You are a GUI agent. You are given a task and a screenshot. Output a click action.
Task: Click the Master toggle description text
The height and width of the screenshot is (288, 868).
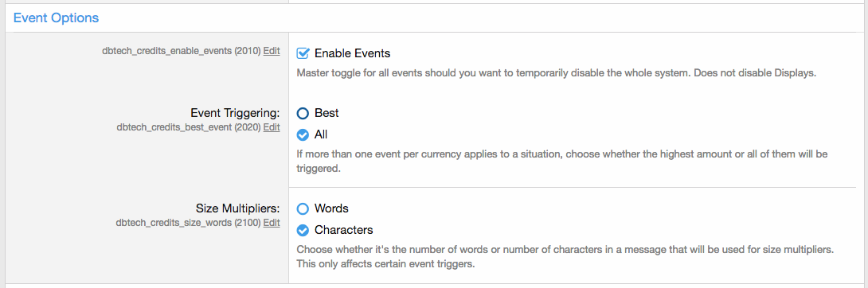[557, 73]
